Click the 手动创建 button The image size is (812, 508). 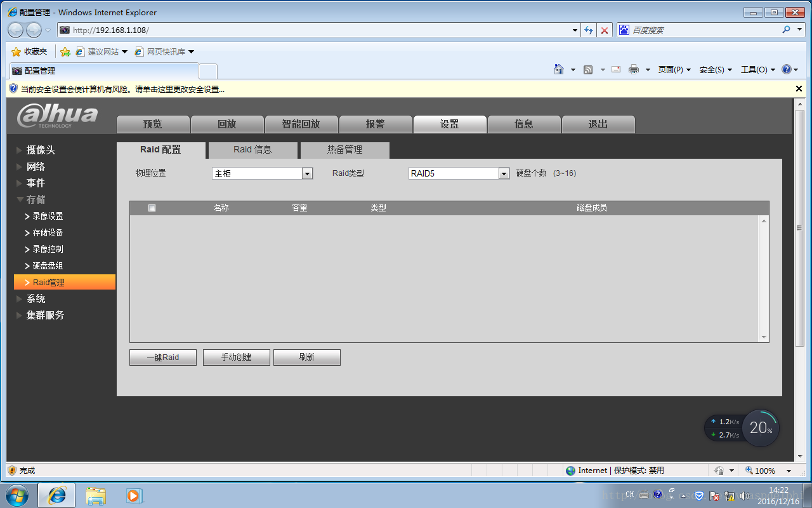237,358
